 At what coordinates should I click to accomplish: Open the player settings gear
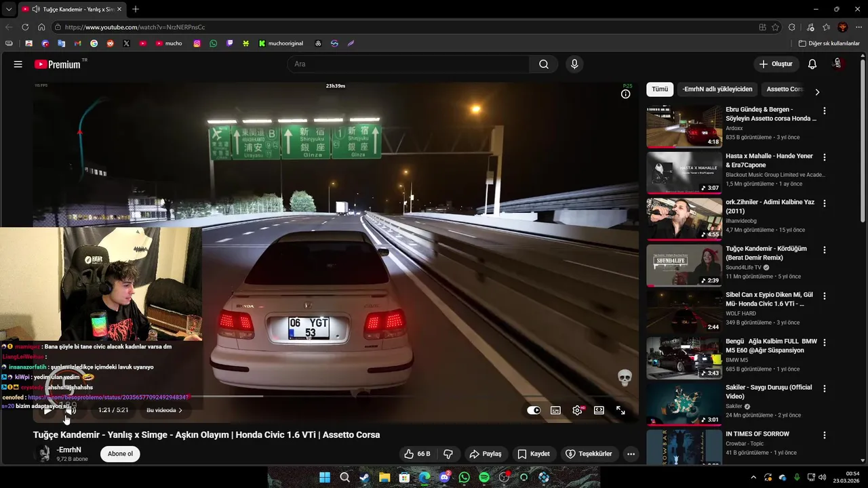577,410
